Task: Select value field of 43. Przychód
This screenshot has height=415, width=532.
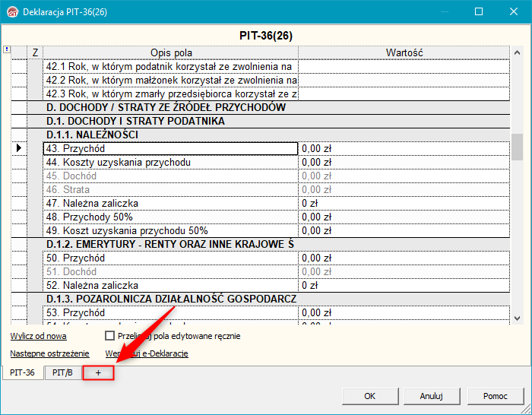Action: (x=404, y=149)
